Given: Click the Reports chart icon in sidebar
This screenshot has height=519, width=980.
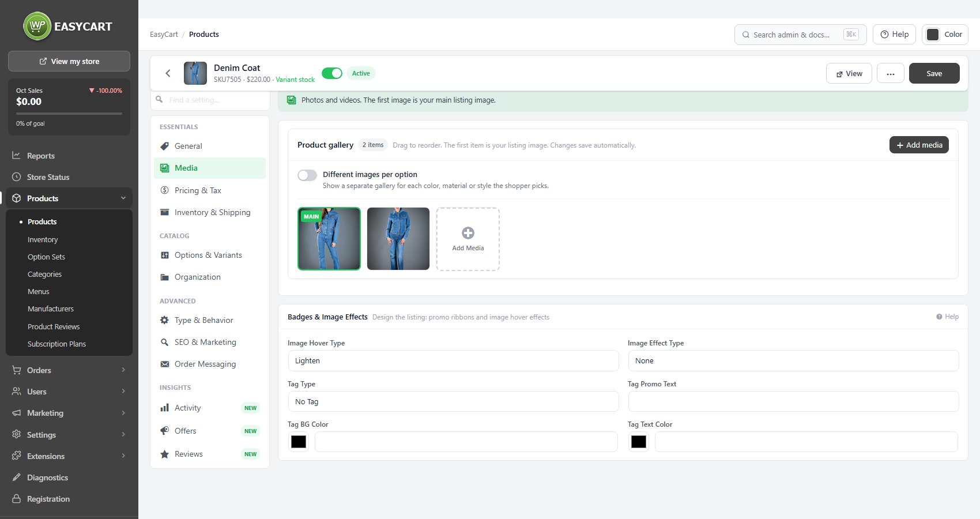Looking at the screenshot, I should coord(16,156).
